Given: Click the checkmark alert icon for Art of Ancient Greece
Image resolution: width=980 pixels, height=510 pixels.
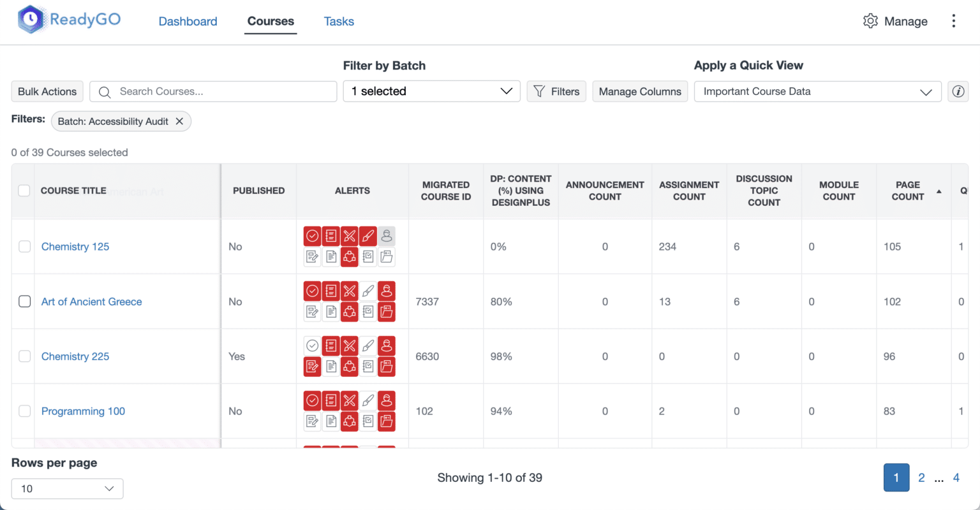Looking at the screenshot, I should pos(312,291).
